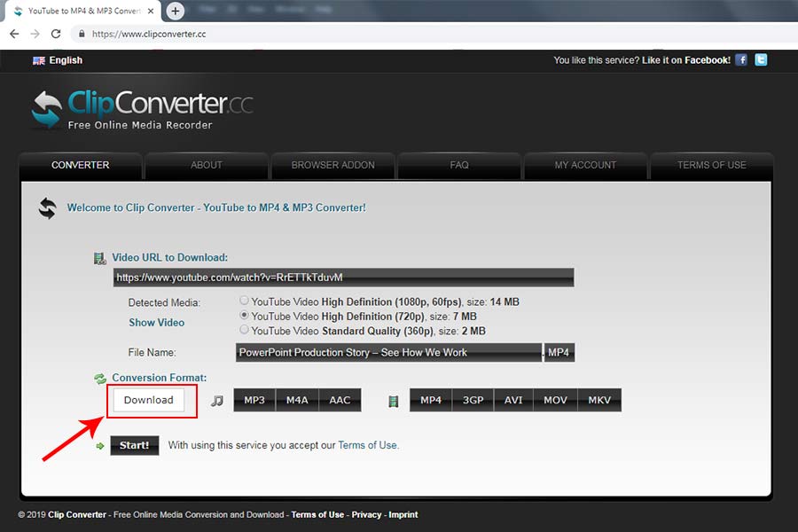Choose MOV conversion format

pos(555,400)
